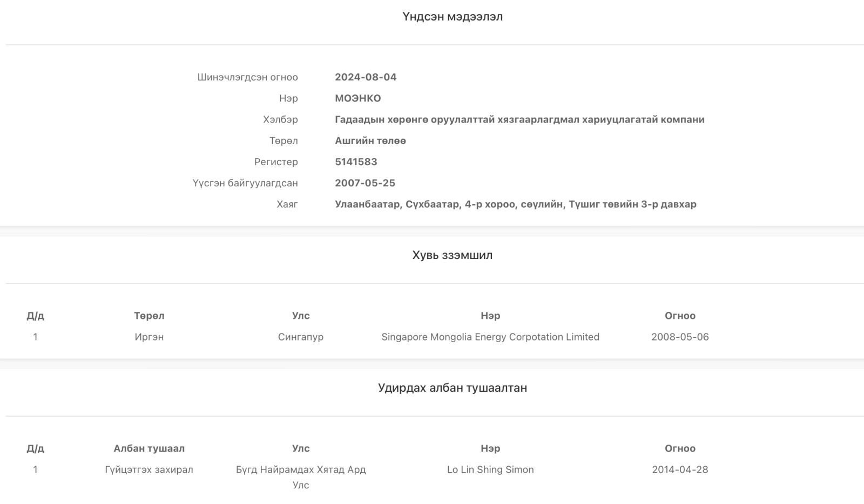Select the updated date 2024-08-04
Image resolution: width=864 pixels, height=504 pixels.
366,77
